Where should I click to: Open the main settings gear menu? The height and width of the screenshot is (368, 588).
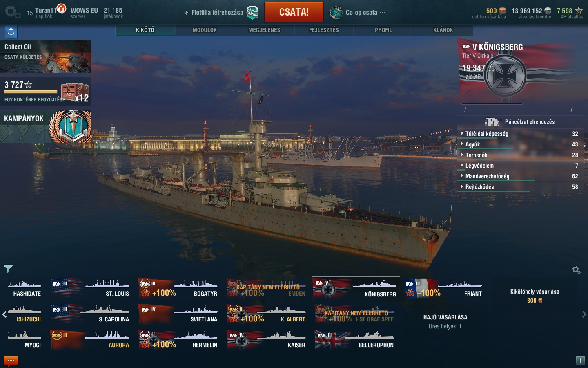tap(12, 12)
